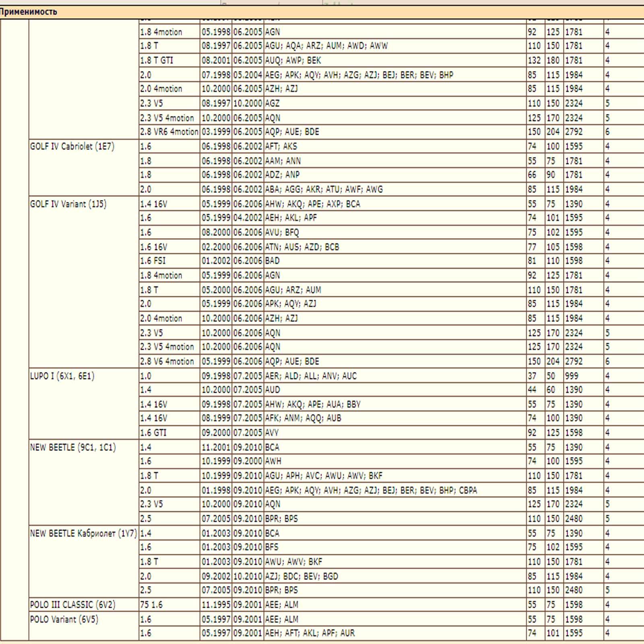644x644 pixels.
Task: Click the NEW BEETLE Кабриолет (1Y7) cell
Action: [x=83, y=533]
